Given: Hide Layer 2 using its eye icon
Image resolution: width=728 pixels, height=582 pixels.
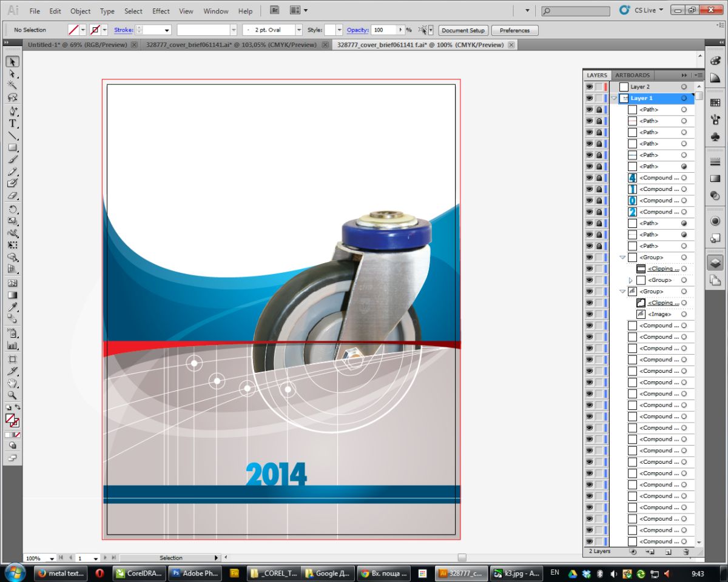Looking at the screenshot, I should [x=589, y=87].
